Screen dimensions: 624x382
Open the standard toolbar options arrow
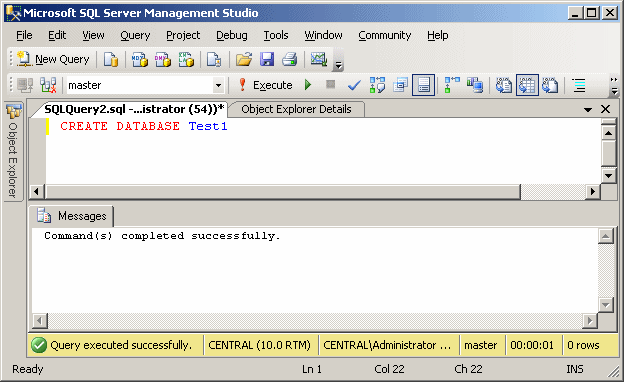(338, 64)
